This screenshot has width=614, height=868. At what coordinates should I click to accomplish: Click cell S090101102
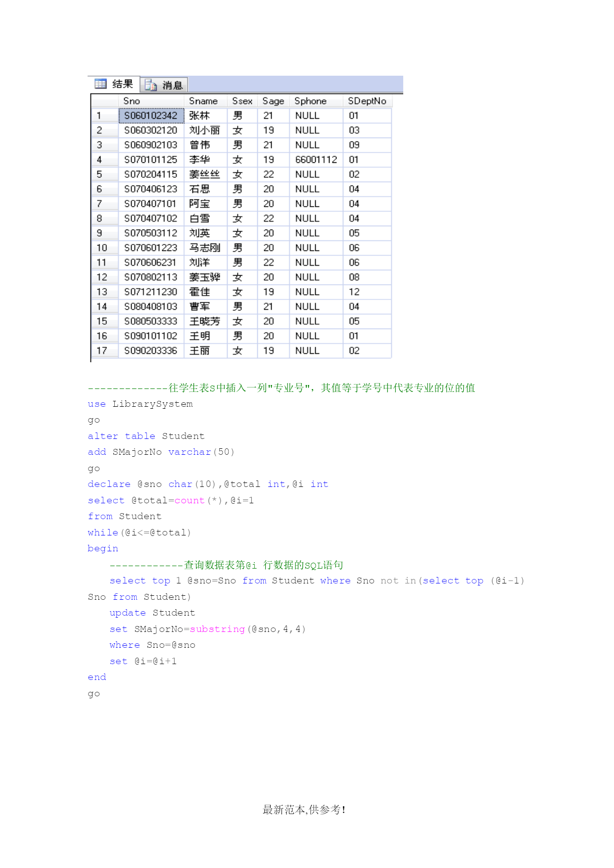151,336
